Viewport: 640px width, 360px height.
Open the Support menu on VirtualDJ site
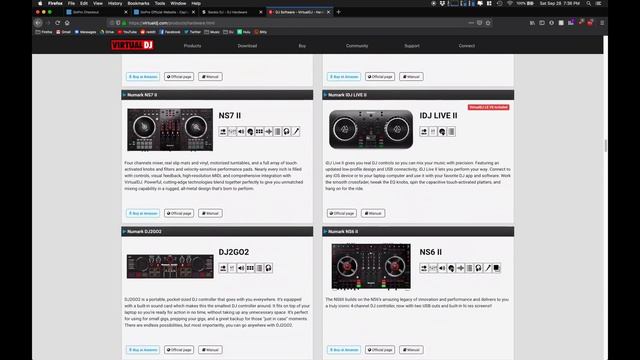(x=412, y=46)
